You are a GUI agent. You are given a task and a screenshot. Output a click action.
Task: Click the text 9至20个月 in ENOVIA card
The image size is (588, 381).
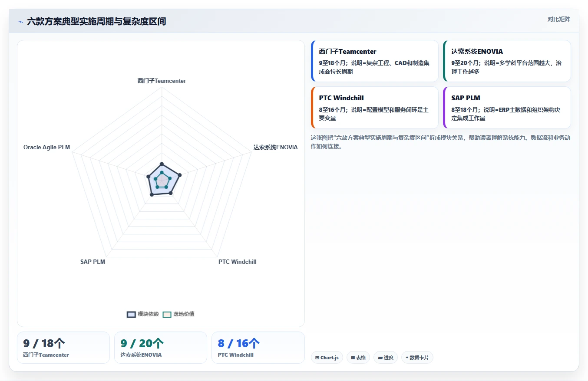click(x=465, y=63)
